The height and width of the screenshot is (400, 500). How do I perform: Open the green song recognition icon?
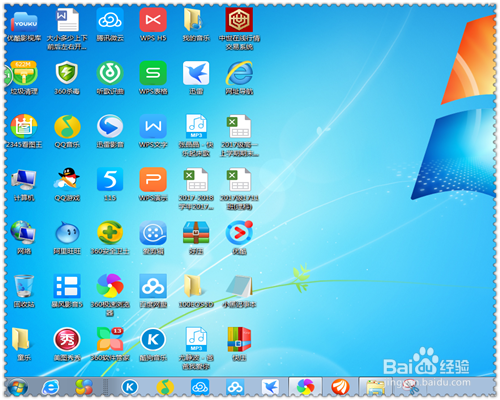[x=110, y=73]
